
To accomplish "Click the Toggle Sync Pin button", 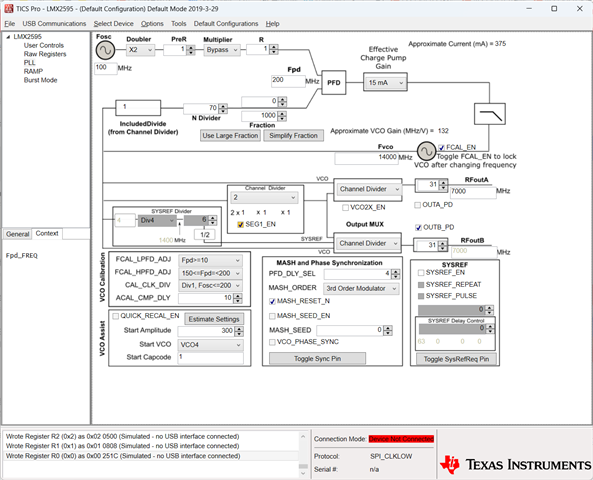I will [x=317, y=359].
